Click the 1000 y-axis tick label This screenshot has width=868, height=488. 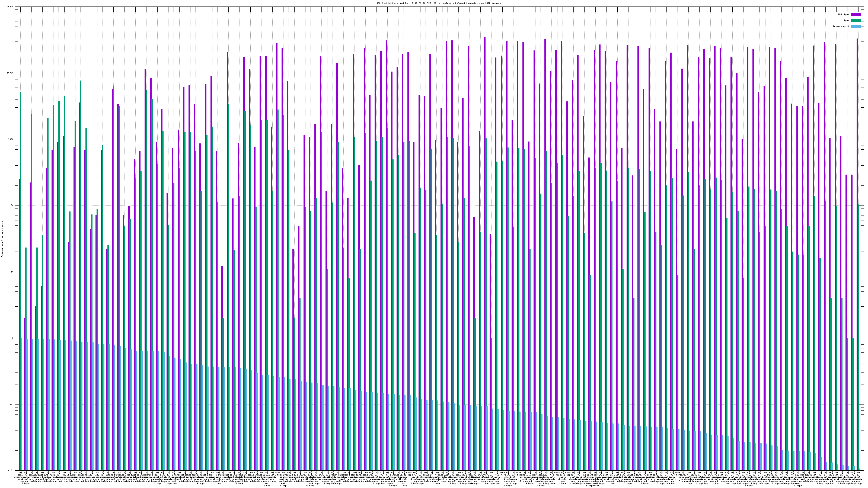(11, 139)
